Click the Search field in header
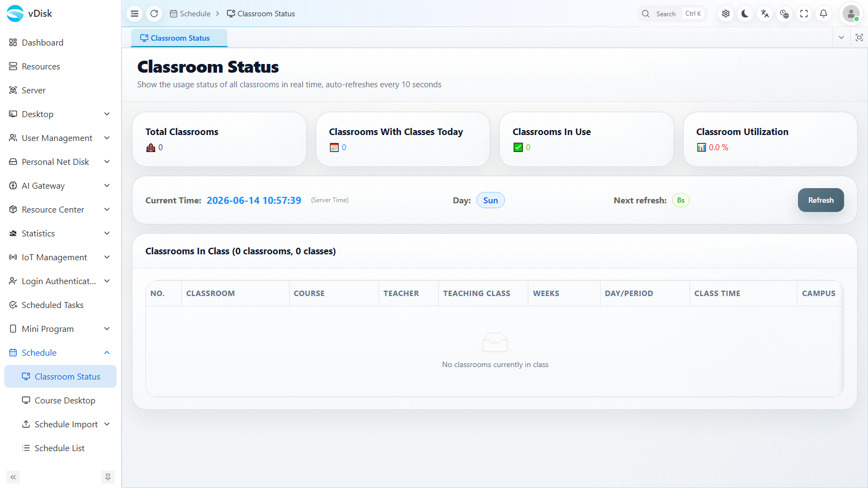Viewport: 868px width, 488px height. click(x=672, y=14)
